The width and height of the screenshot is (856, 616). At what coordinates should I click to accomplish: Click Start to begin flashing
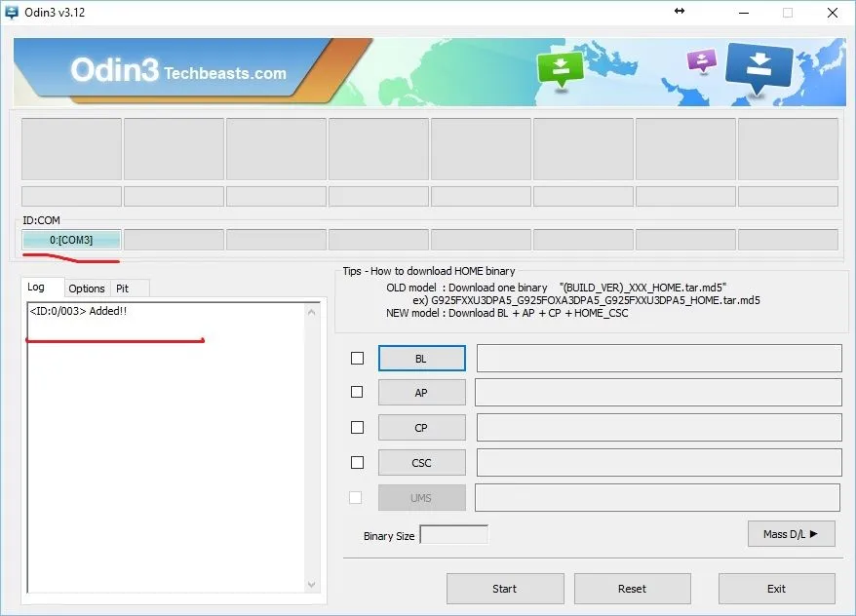pos(505,589)
